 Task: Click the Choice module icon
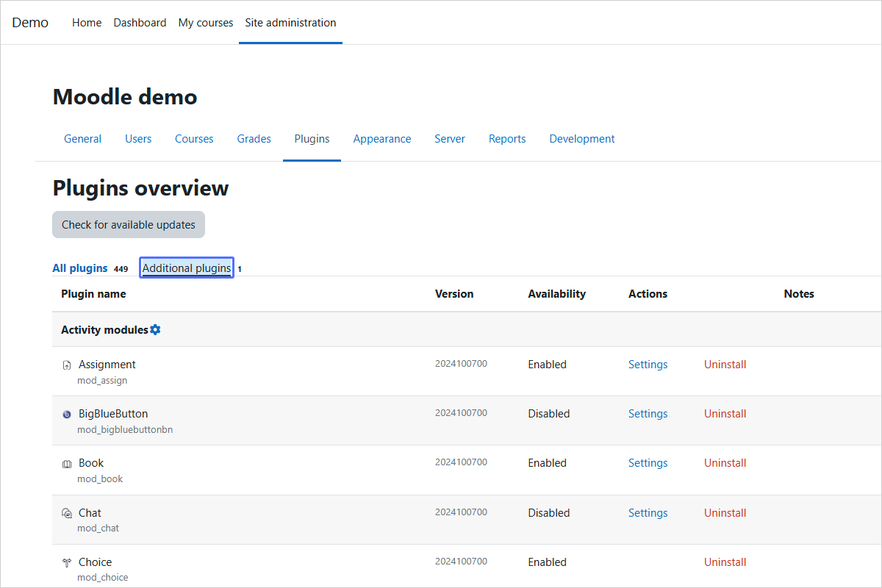click(67, 562)
